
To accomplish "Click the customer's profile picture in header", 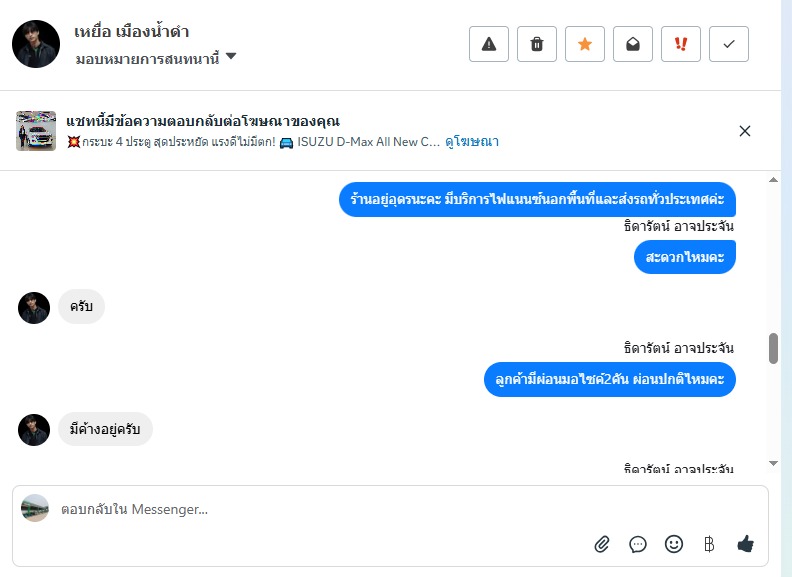I will 36,44.
